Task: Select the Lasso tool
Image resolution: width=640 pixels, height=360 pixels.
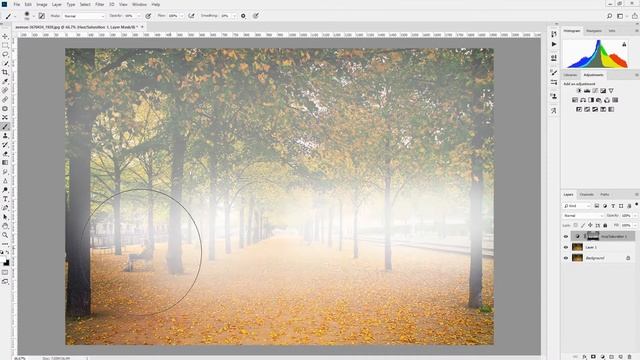Action: [x=5, y=54]
